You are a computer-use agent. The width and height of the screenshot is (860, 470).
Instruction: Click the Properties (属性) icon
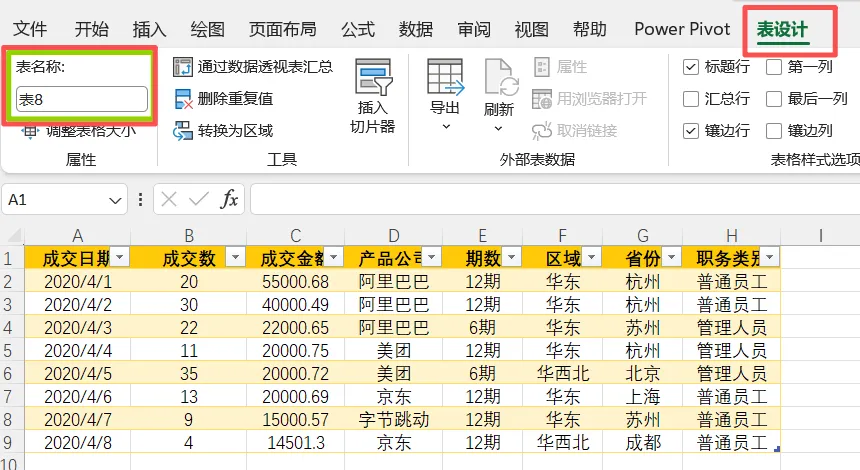tap(542, 67)
